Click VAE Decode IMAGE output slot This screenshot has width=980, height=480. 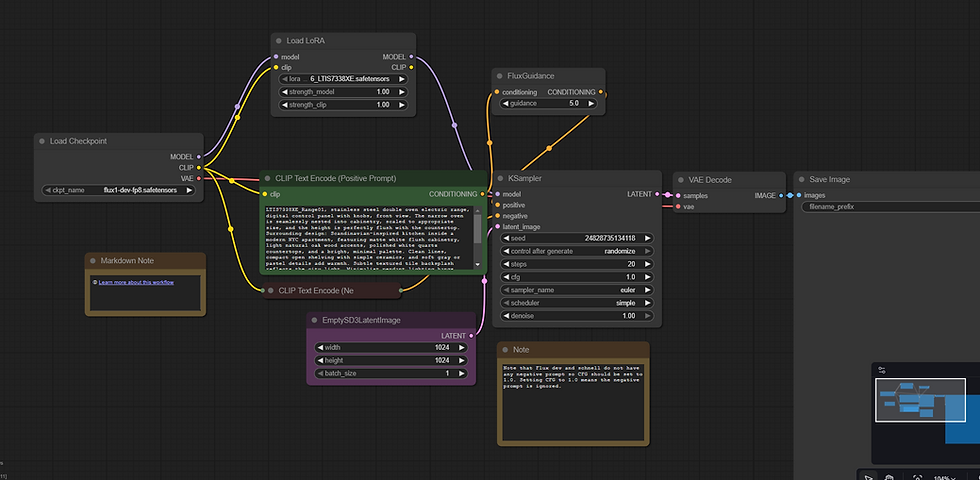pyautogui.click(x=781, y=196)
